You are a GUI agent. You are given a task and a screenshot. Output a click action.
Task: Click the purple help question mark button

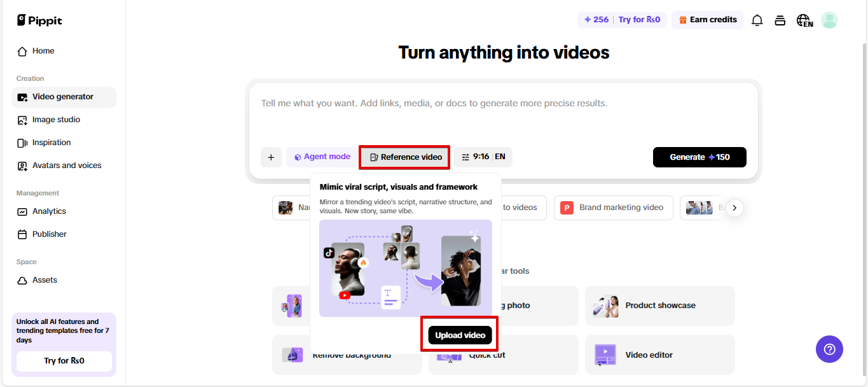tap(829, 349)
